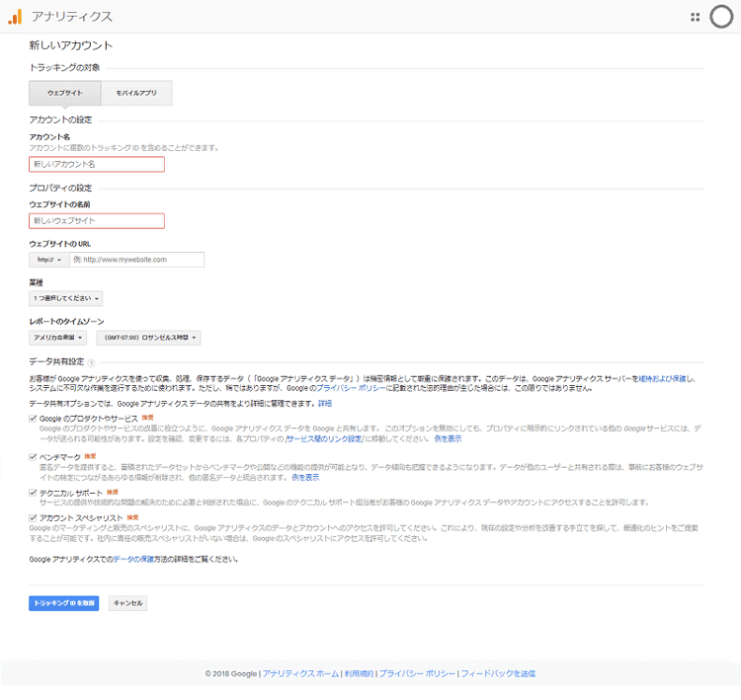Open the (GMT-07:00) ロサンゼルス時間 timezone dropdown

tap(148, 338)
